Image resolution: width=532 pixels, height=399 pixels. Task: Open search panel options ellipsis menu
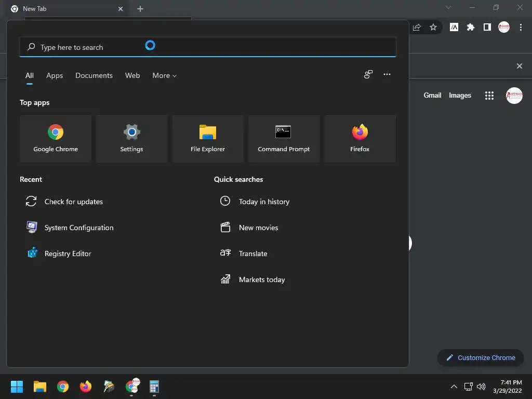pyautogui.click(x=387, y=74)
